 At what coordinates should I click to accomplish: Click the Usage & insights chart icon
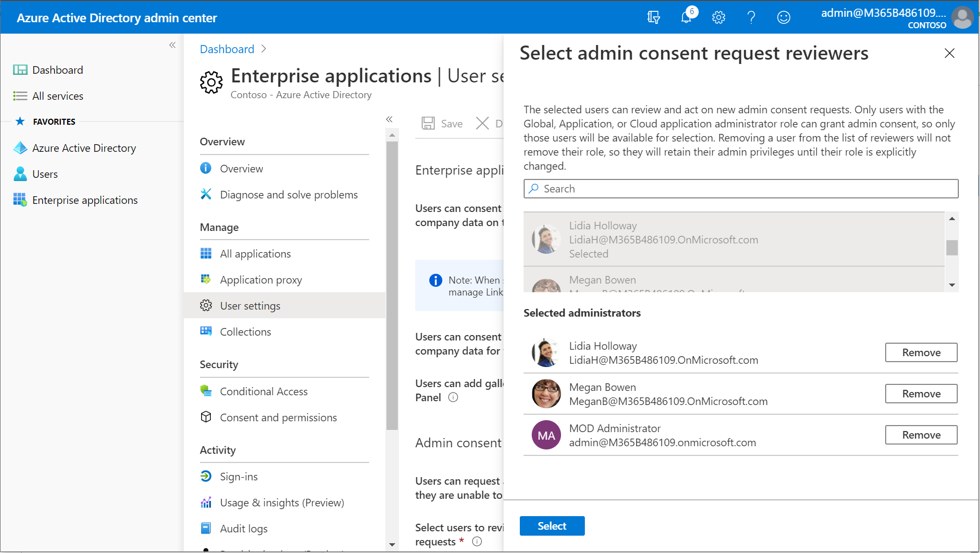click(206, 502)
